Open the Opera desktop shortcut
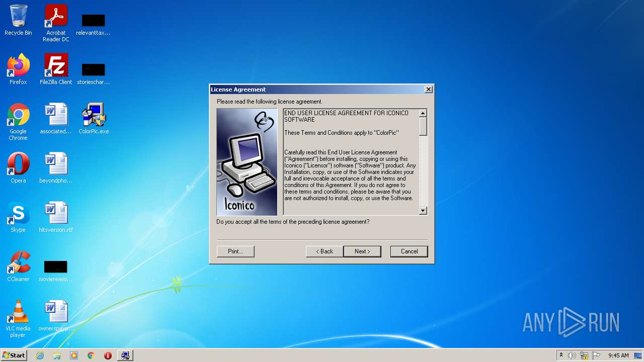 (18, 168)
